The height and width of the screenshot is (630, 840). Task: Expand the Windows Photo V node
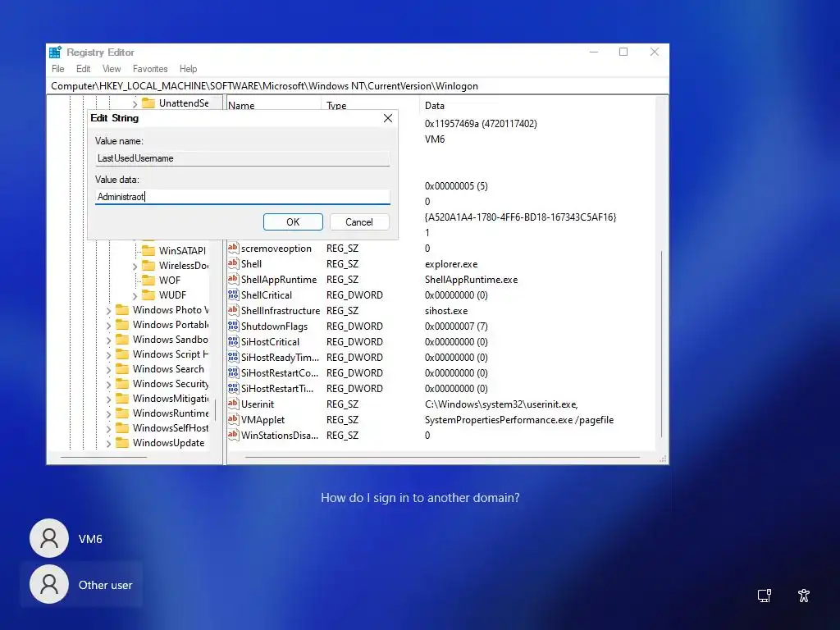[109, 310]
